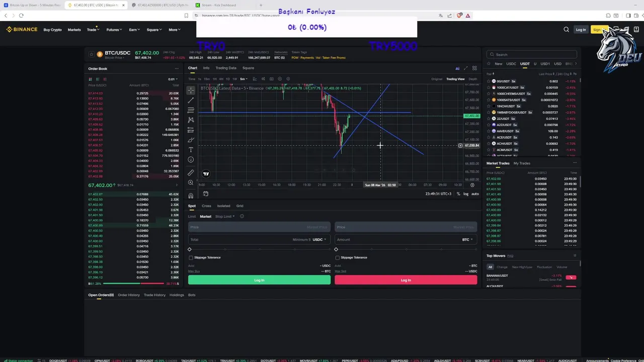
Task: Open the Earn menu in Binance header
Action: click(x=134, y=30)
